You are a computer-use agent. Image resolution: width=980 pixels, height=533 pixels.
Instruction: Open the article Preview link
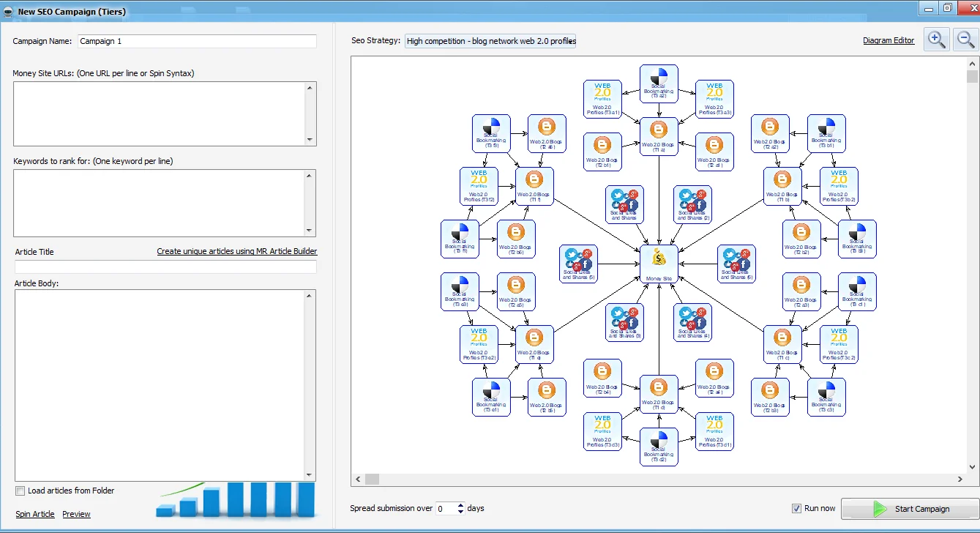pos(76,514)
